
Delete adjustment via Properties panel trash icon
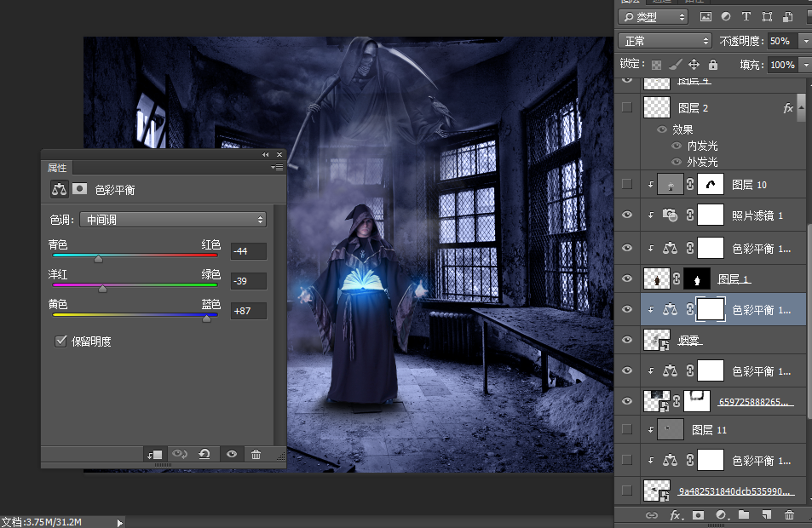pyautogui.click(x=256, y=455)
